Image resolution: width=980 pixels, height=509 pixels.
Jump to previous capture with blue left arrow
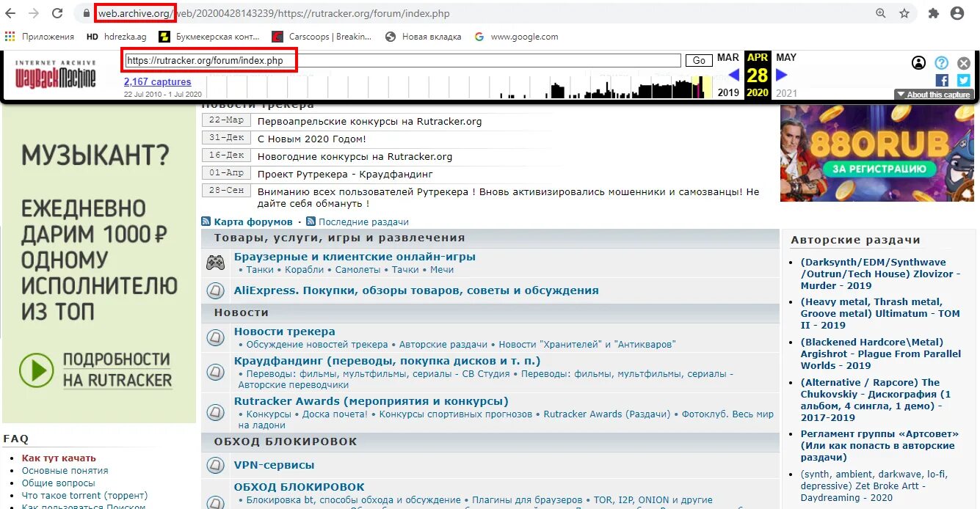pos(733,74)
